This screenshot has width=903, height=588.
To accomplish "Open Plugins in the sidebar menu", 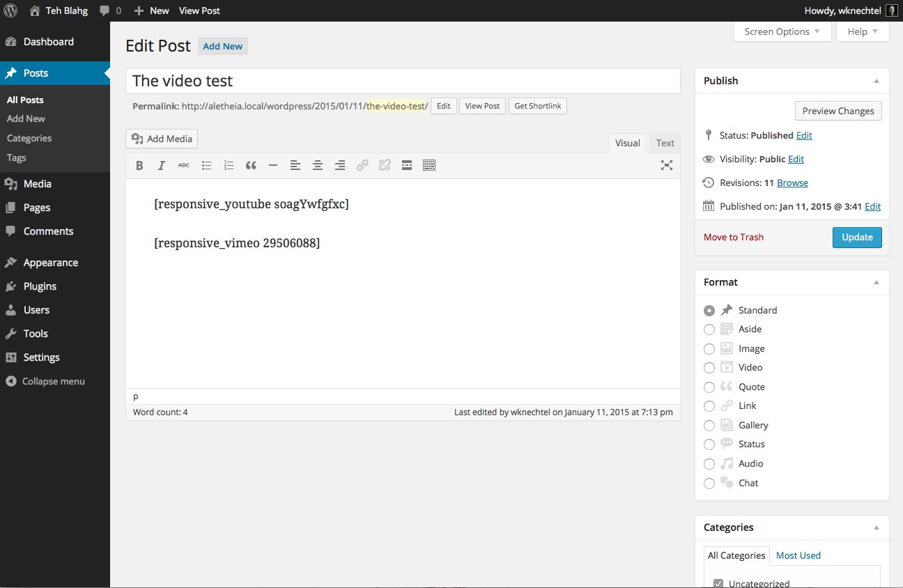I will pyautogui.click(x=40, y=286).
